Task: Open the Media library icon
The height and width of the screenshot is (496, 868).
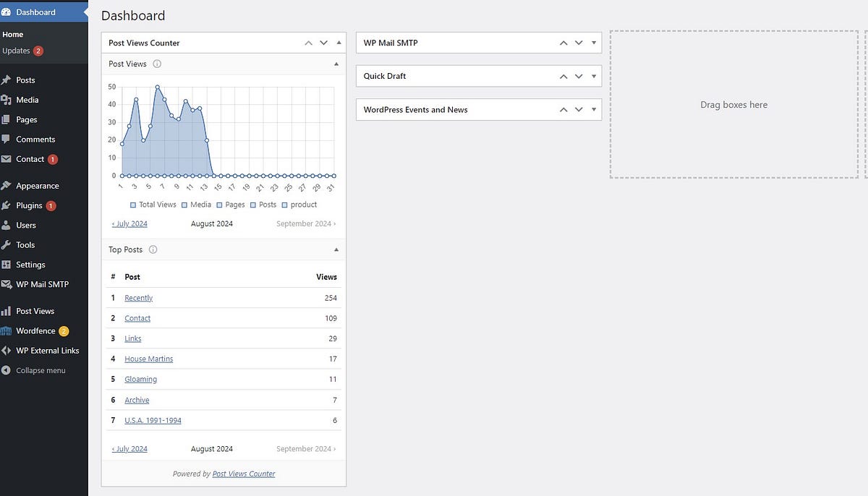Action: [7, 100]
